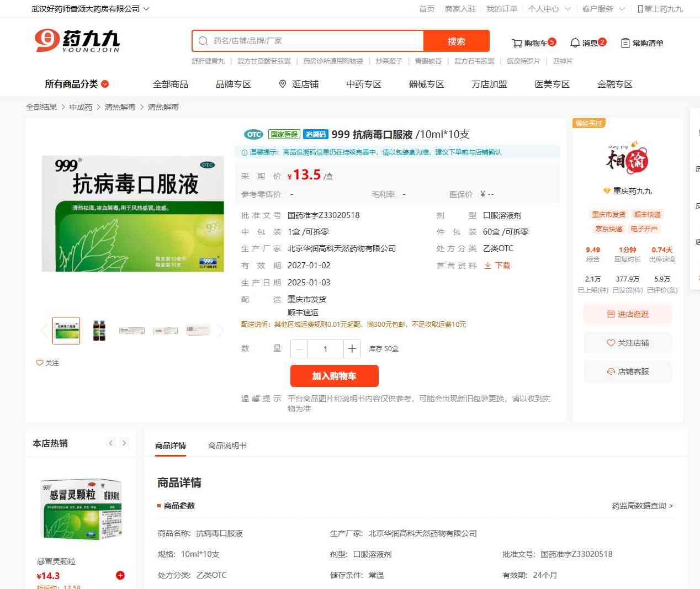Click the 加入购物车 button

(334, 376)
